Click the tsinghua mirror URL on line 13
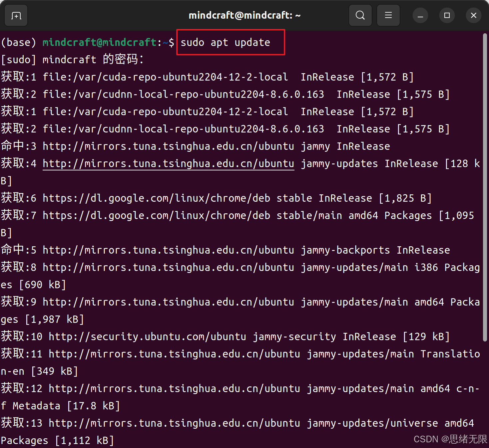Viewport: 489px width, 448px height. click(x=175, y=423)
